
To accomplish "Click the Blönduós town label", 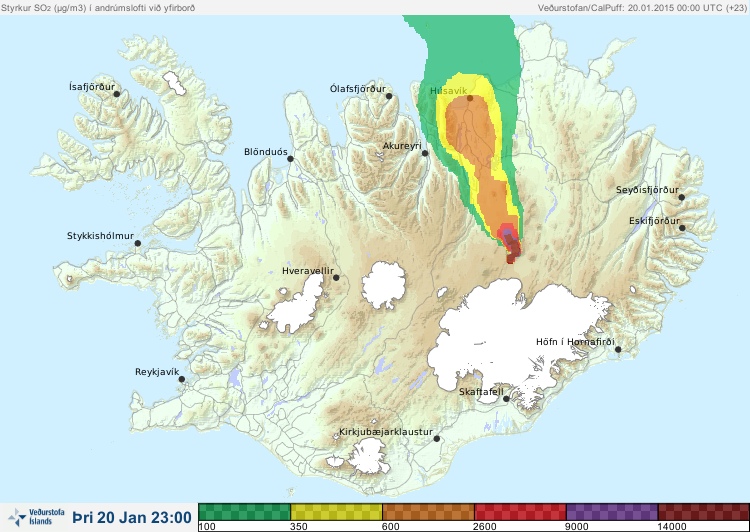I will click(x=266, y=152).
